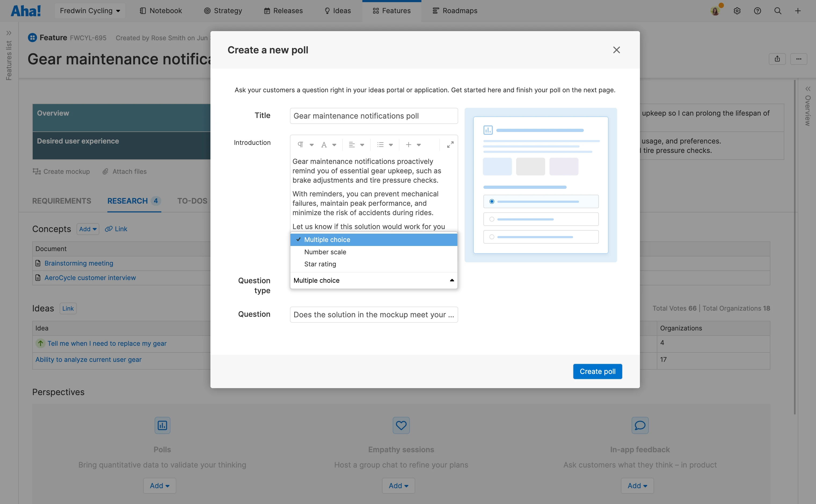The height and width of the screenshot is (504, 816).
Task: Open the Fredwin Cycling workspace dropdown
Action: click(x=90, y=11)
